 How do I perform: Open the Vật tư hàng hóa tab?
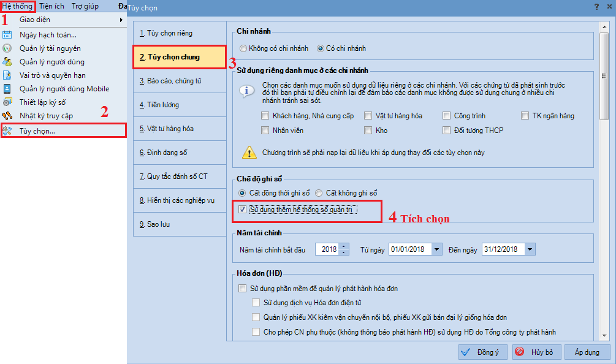[180, 129]
